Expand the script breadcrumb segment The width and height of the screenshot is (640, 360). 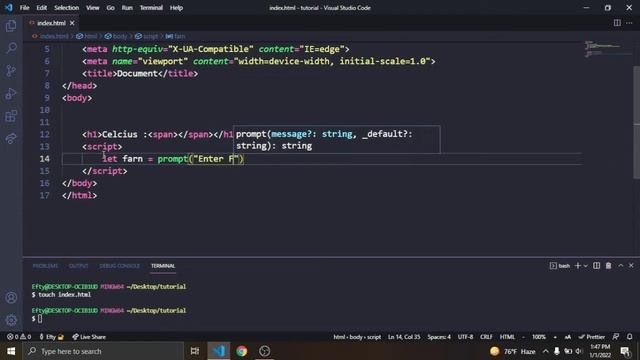tap(147, 36)
